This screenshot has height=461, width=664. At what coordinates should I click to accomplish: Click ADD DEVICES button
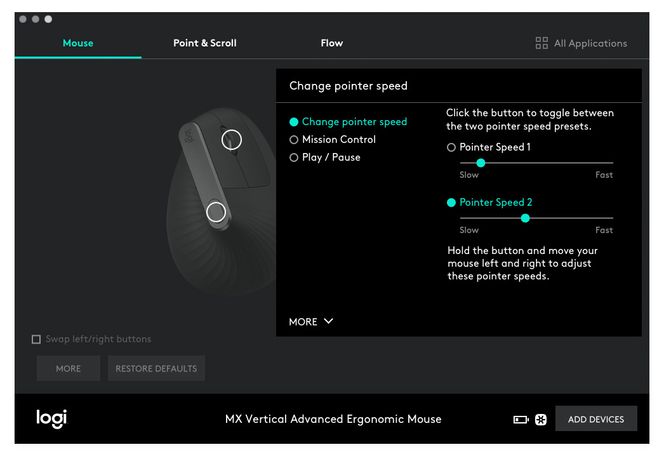pyautogui.click(x=596, y=419)
